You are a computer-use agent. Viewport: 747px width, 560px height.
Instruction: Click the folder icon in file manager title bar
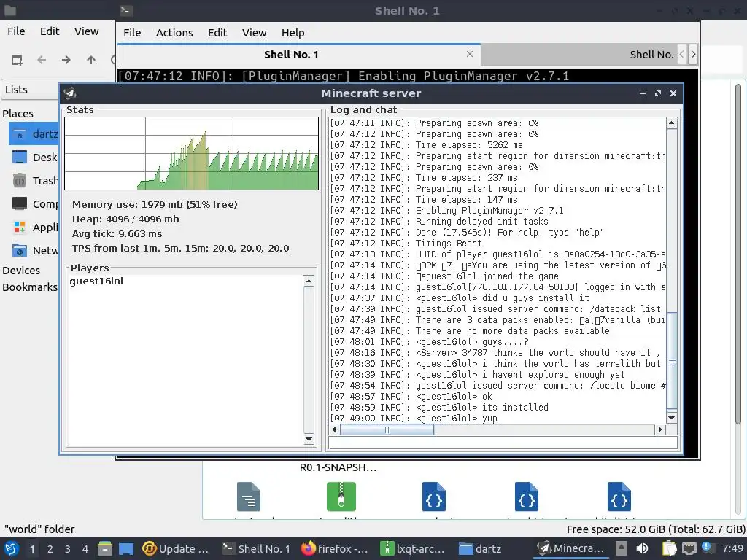(10, 10)
